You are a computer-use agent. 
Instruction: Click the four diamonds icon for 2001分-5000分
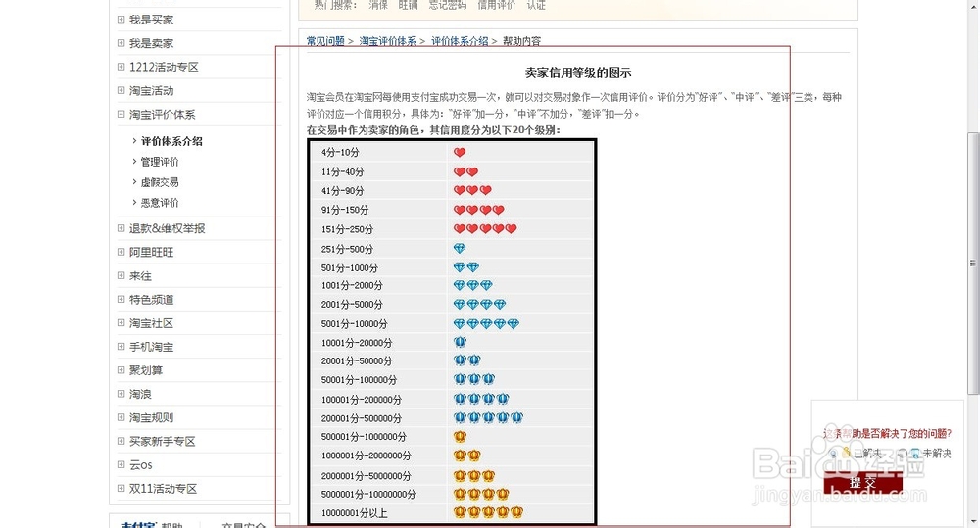(x=479, y=305)
